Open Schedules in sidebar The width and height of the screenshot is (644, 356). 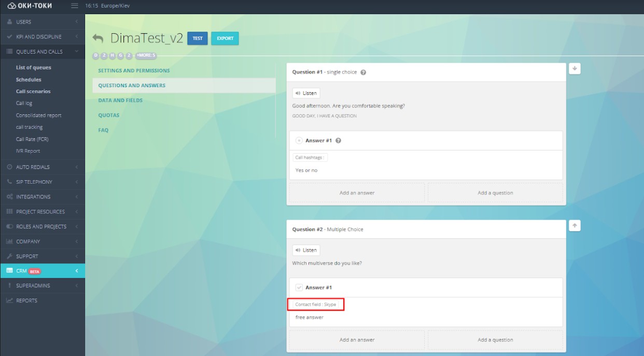29,80
